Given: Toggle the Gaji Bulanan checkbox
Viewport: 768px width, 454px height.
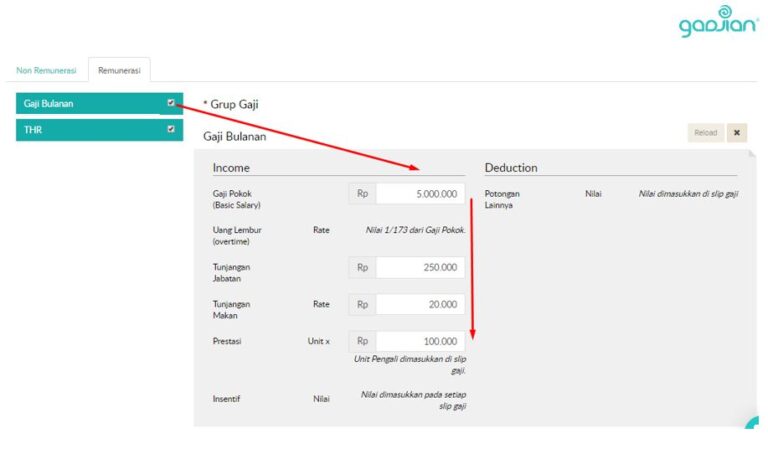Looking at the screenshot, I should (x=171, y=103).
